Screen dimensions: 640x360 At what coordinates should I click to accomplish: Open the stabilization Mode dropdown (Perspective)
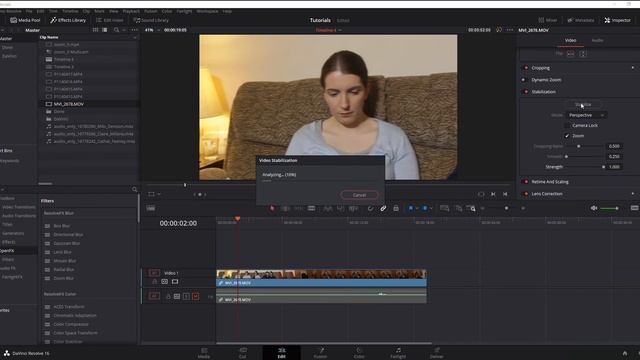click(586, 115)
